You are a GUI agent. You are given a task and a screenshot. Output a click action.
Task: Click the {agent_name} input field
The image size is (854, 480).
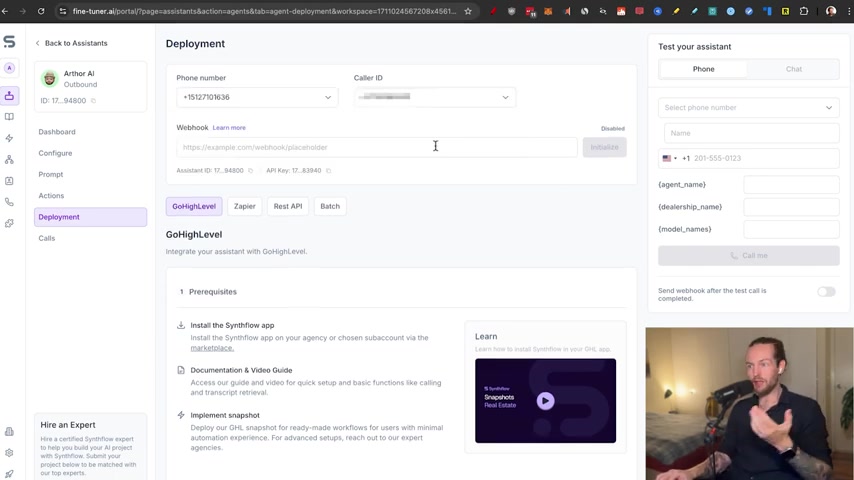click(791, 185)
